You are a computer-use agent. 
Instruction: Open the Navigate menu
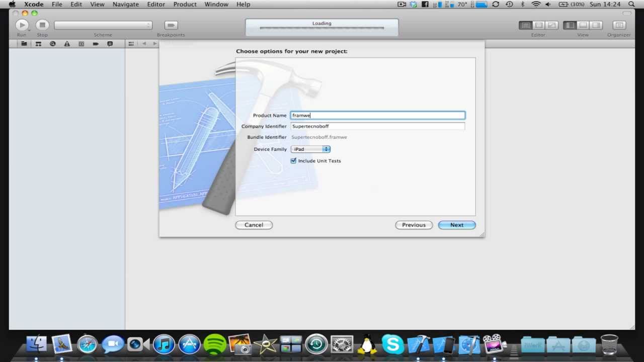pyautogui.click(x=125, y=4)
